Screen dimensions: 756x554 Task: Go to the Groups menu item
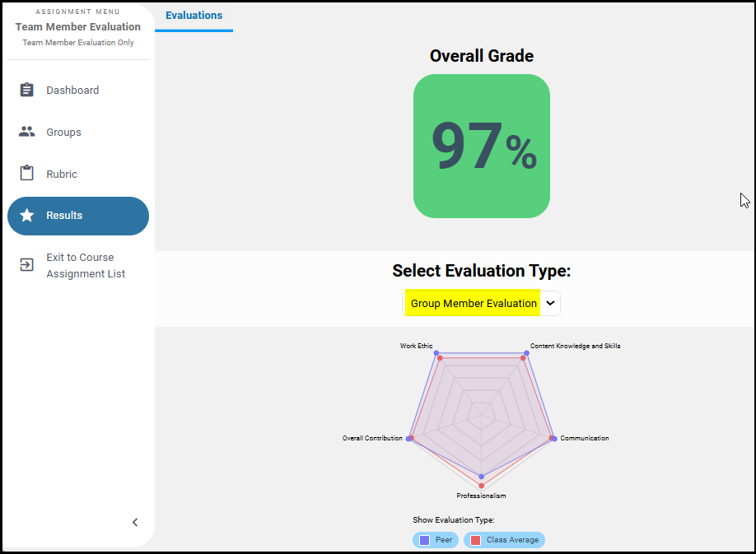(x=63, y=133)
